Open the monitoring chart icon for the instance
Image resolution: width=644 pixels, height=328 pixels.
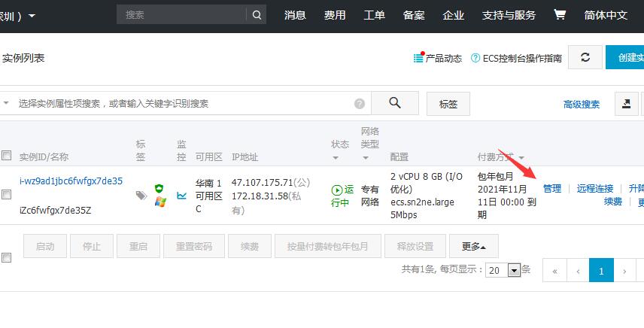coord(181,195)
